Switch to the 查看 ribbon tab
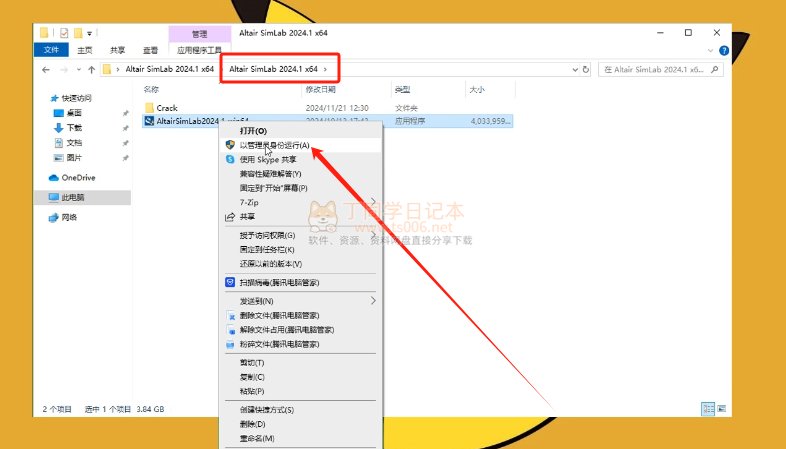The height and width of the screenshot is (449, 786). 150,50
